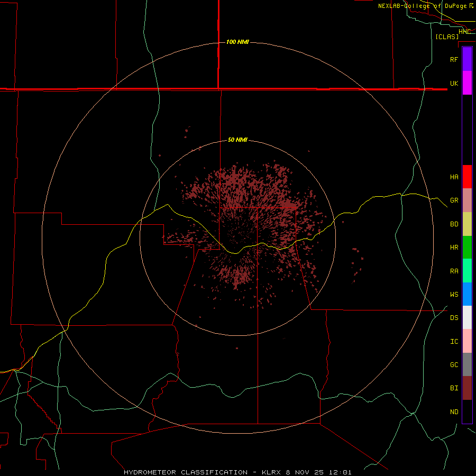Viewport: 476px width, 476px height.
Task: Click the gray GC legend swatch
Action: coord(467,364)
